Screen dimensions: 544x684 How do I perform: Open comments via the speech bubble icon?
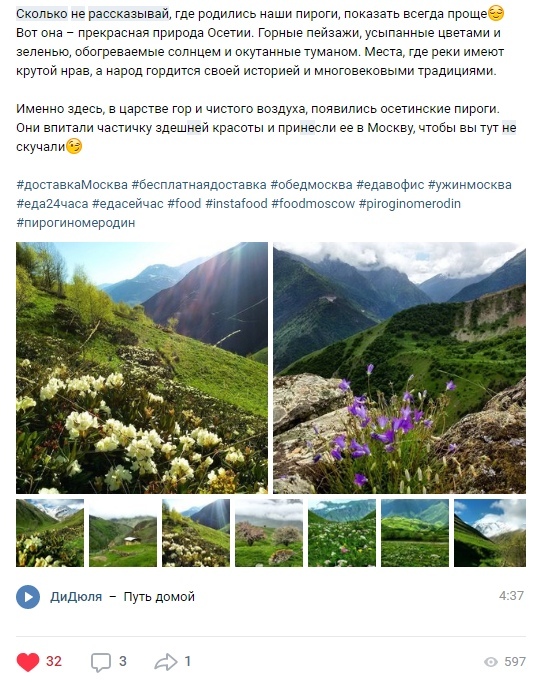(100, 662)
